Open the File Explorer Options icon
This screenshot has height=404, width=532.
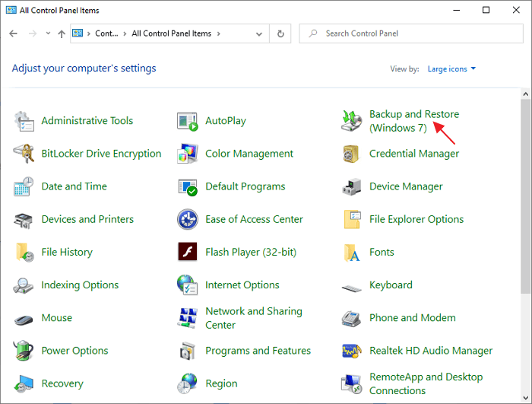click(352, 219)
